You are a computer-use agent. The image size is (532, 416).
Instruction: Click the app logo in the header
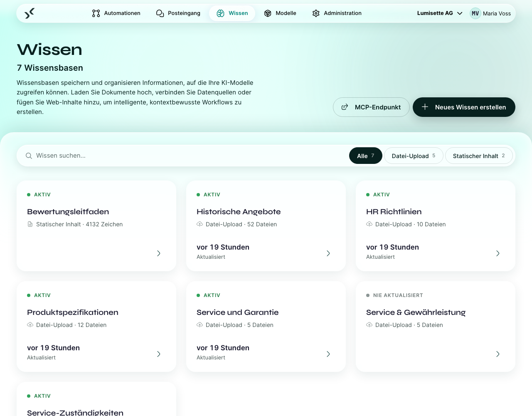[x=29, y=13]
